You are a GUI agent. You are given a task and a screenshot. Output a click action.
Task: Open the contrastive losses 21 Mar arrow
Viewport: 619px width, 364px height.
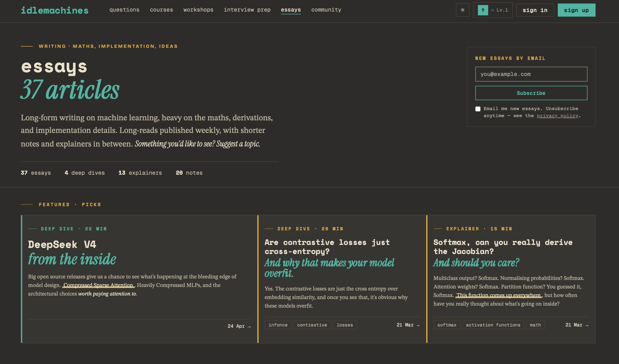(408, 325)
